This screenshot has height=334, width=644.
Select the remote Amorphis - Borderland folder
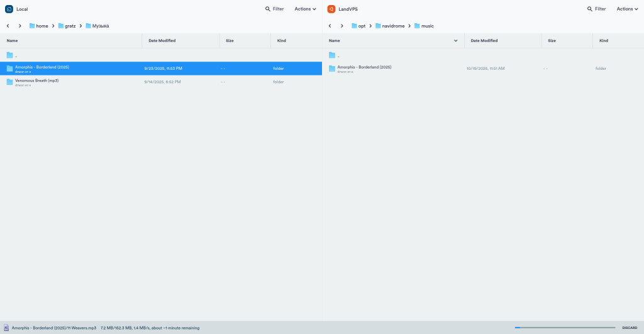pos(364,68)
